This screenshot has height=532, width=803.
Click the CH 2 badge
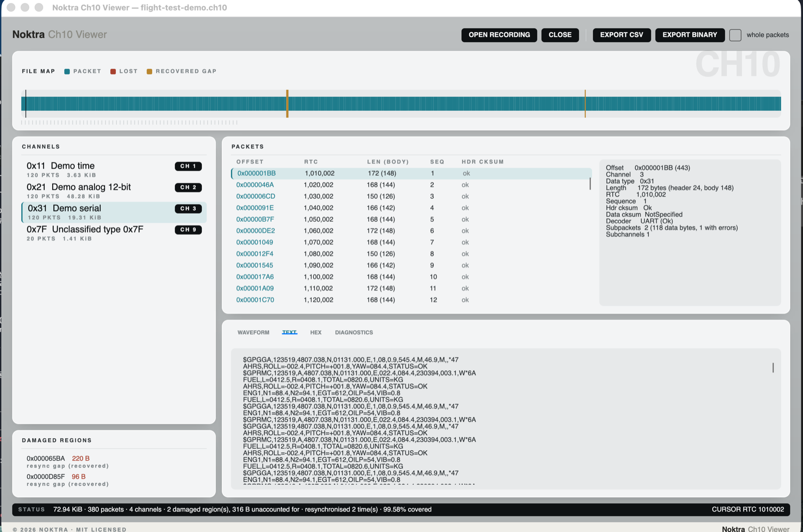pos(188,187)
